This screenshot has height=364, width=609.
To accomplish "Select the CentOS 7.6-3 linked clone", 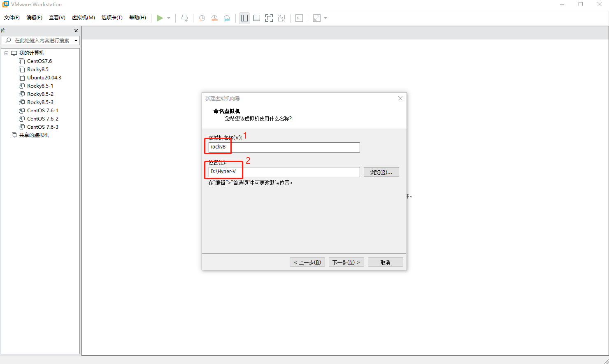I will point(43,127).
